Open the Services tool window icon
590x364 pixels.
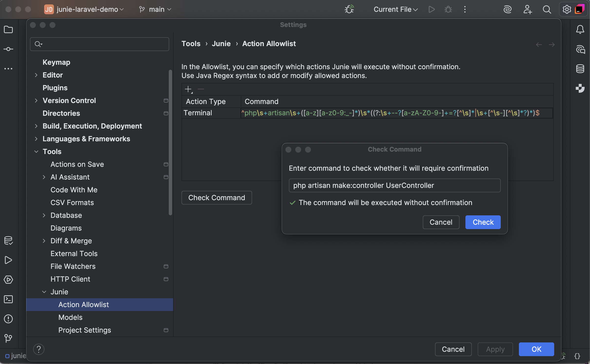(x=8, y=280)
